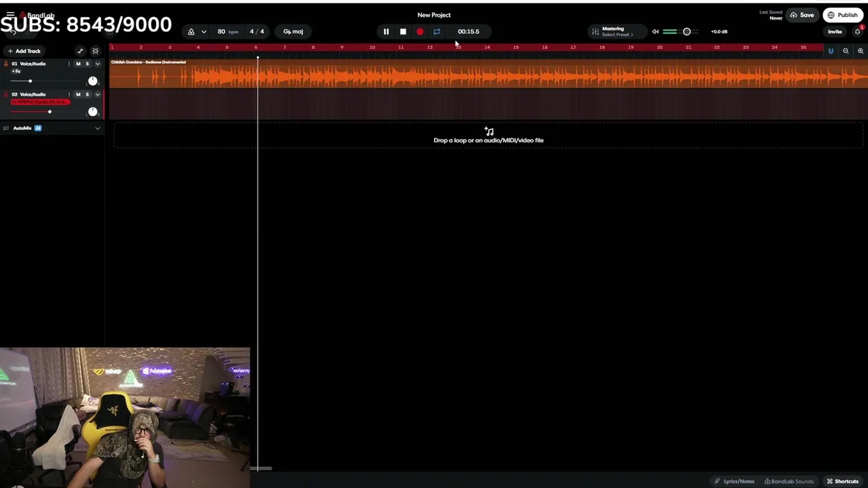Publish the project
868x488 pixels.
point(842,15)
